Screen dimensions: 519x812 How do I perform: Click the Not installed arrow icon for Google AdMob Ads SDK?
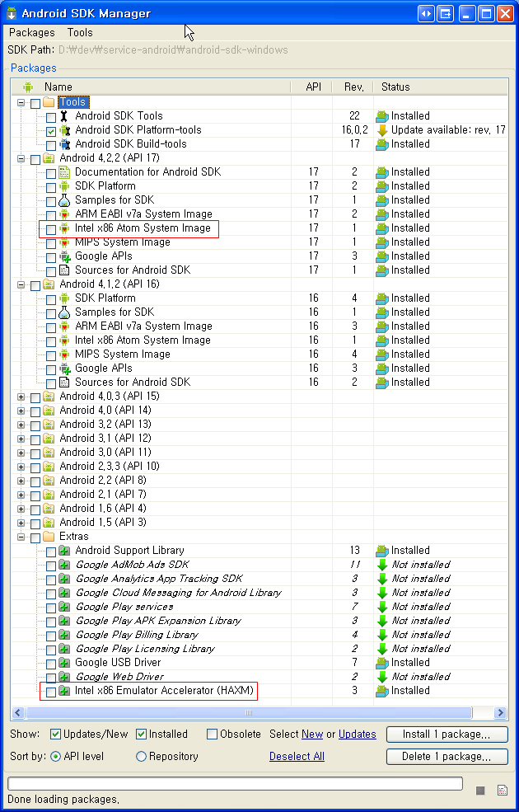click(x=382, y=565)
